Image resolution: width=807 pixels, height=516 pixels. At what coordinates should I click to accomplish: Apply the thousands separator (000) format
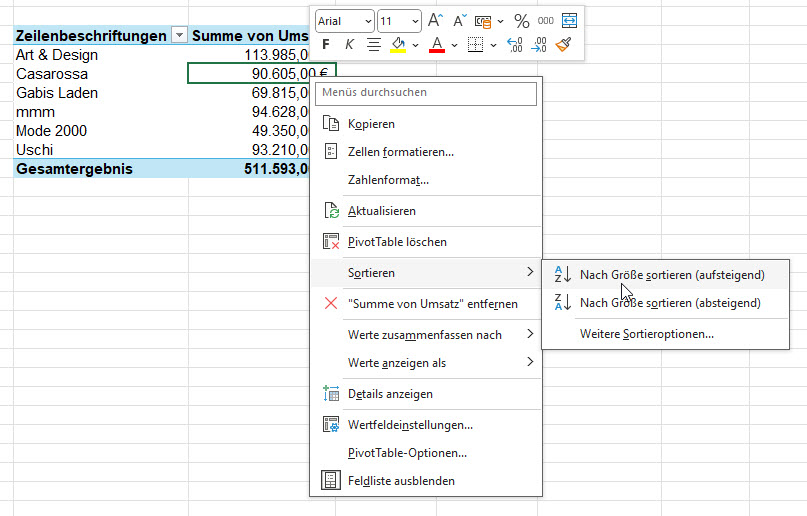tap(546, 21)
